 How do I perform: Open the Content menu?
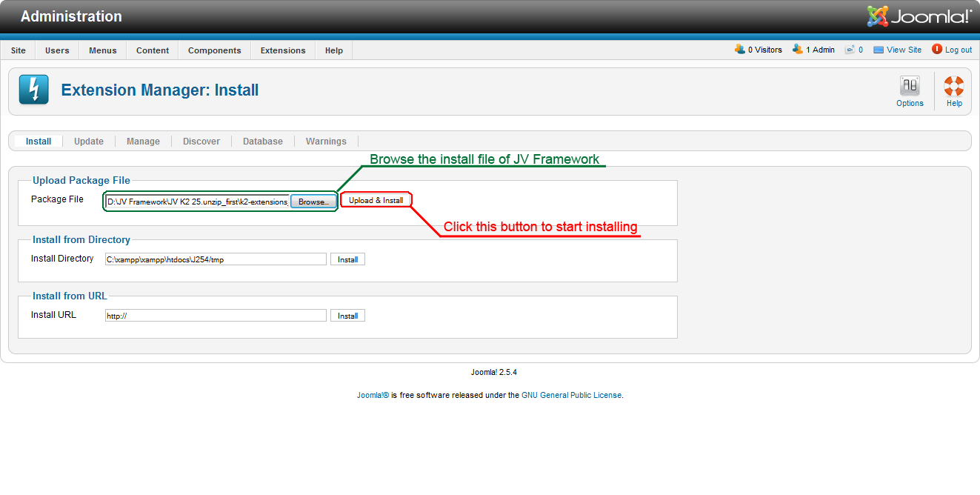pyautogui.click(x=153, y=50)
